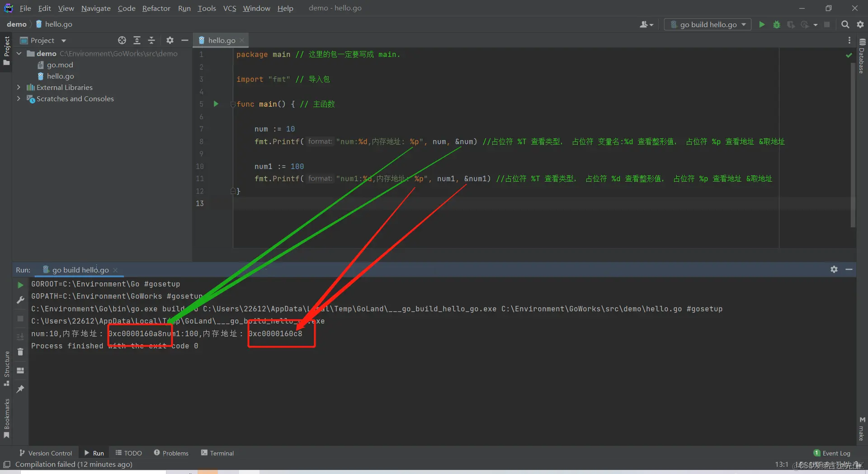Hide the Project tool window
Viewport: 868px width, 474px height.
point(184,40)
